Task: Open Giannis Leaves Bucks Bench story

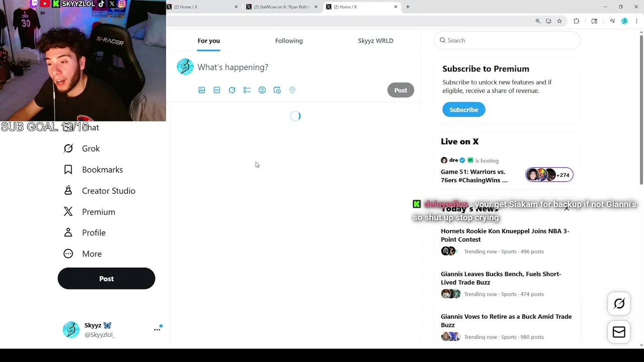Action: tap(501, 278)
